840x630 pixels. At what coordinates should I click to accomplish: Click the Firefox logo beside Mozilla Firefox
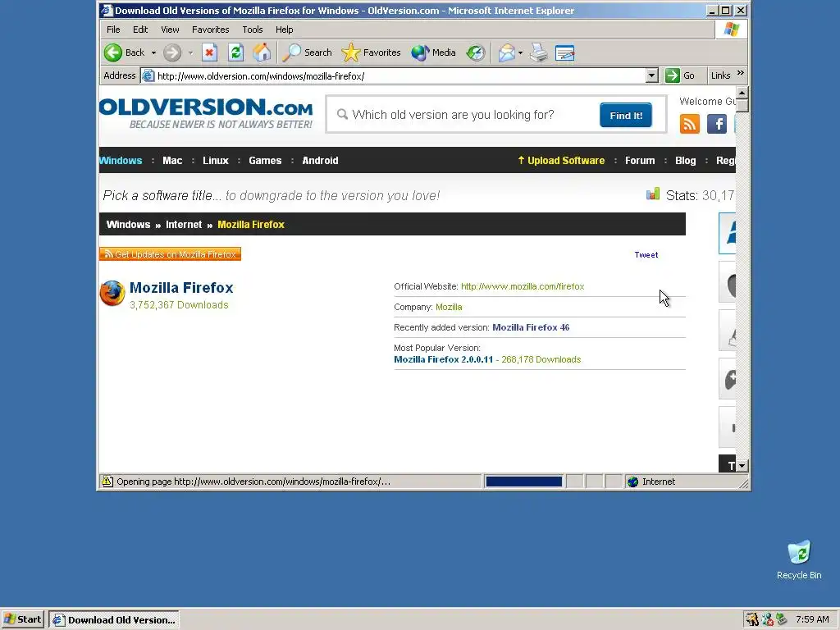pos(112,293)
